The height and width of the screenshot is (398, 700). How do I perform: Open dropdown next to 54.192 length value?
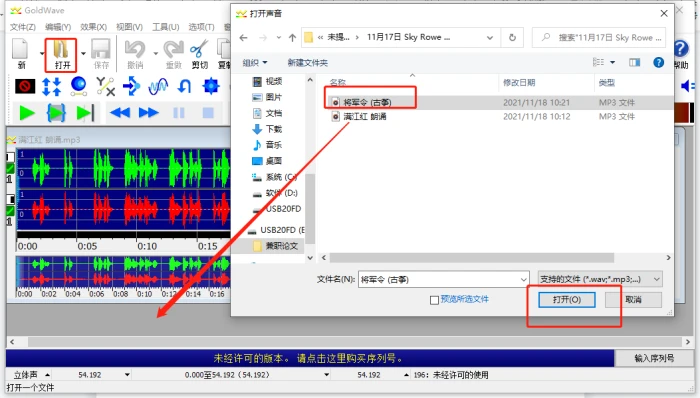pyautogui.click(x=127, y=375)
